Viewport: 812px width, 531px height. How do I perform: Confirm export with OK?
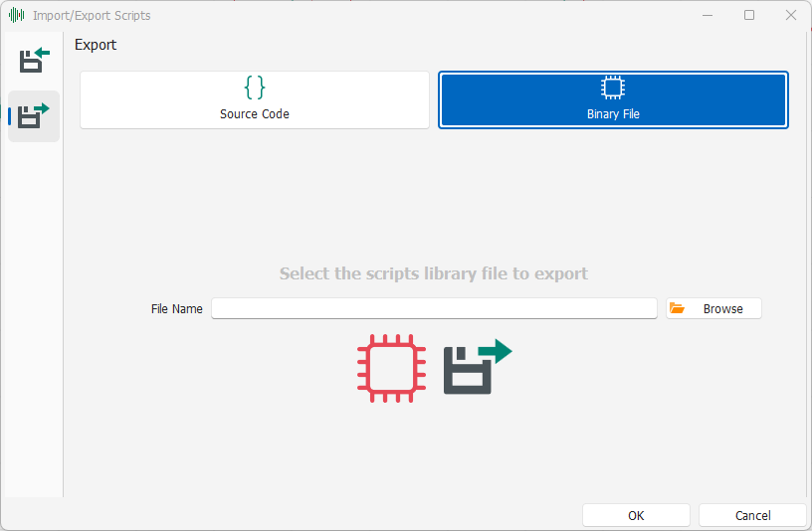636,515
